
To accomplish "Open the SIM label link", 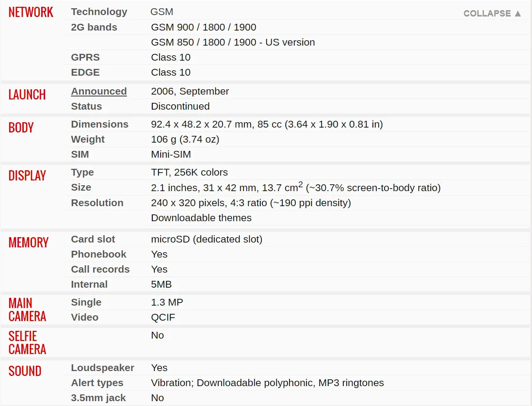I will click(80, 154).
